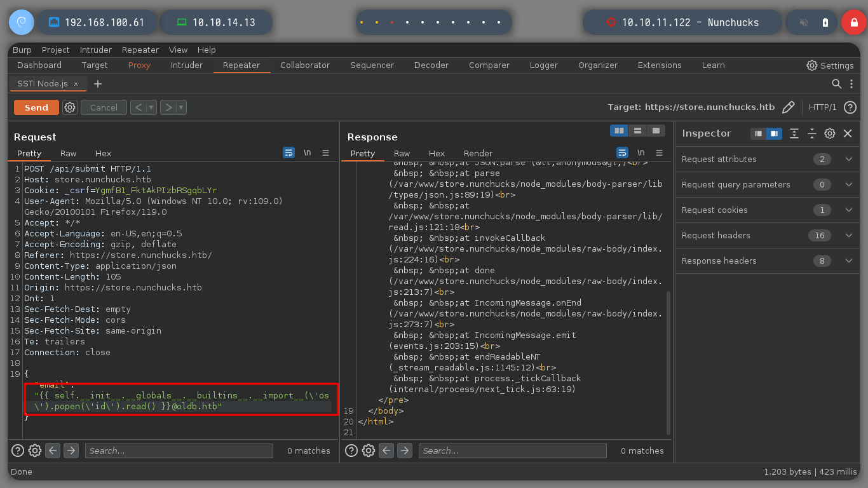Image resolution: width=868 pixels, height=488 pixels.
Task: Focus the response search field
Action: pos(513,451)
